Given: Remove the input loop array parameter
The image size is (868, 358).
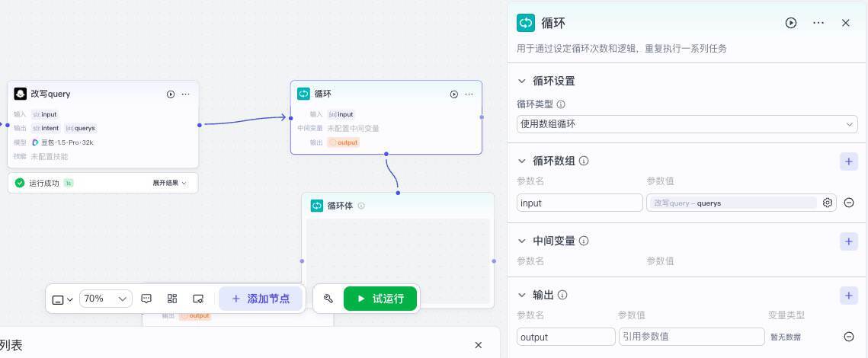Looking at the screenshot, I should coord(849,203).
